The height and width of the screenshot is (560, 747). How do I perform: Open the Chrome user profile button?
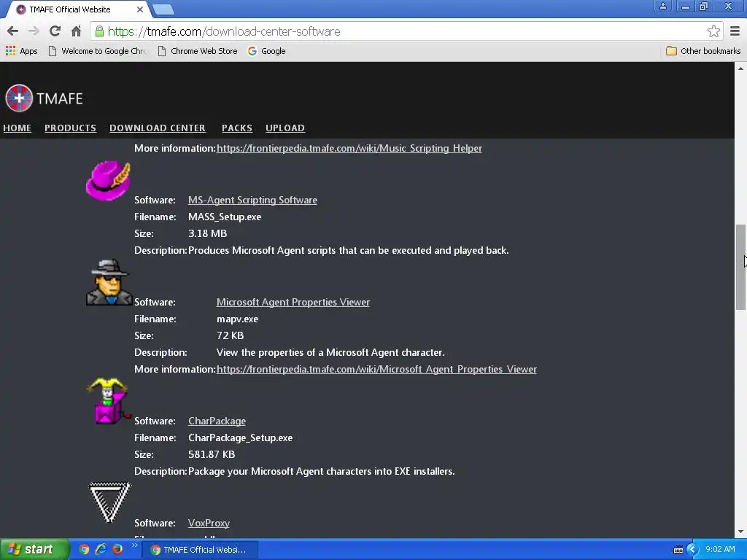pyautogui.click(x=662, y=6)
